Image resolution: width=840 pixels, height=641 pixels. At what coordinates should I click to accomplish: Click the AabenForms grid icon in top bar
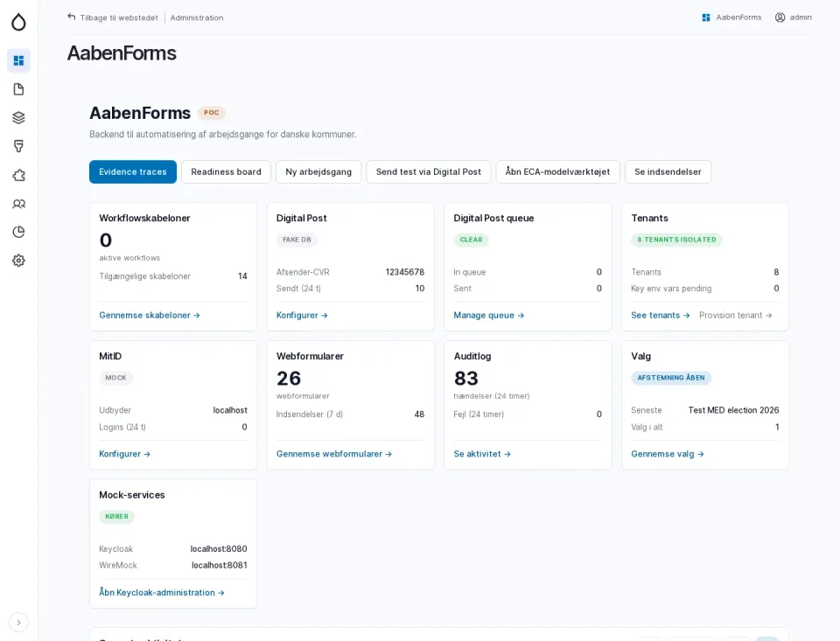point(706,17)
